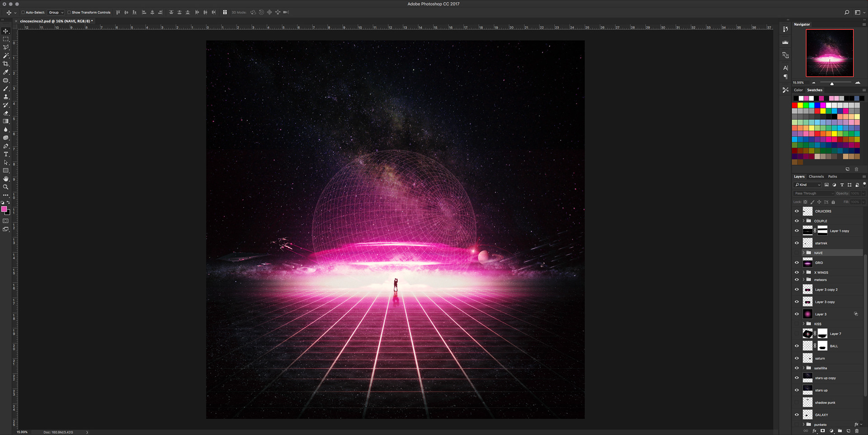The width and height of the screenshot is (868, 435).
Task: Select the Hand tool
Action: click(6, 179)
